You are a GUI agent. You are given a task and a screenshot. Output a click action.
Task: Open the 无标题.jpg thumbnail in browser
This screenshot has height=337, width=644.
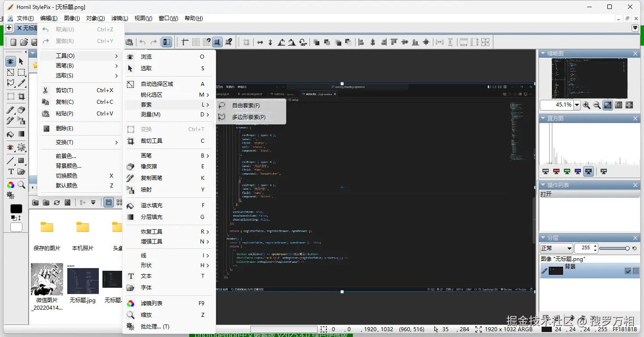(83, 281)
